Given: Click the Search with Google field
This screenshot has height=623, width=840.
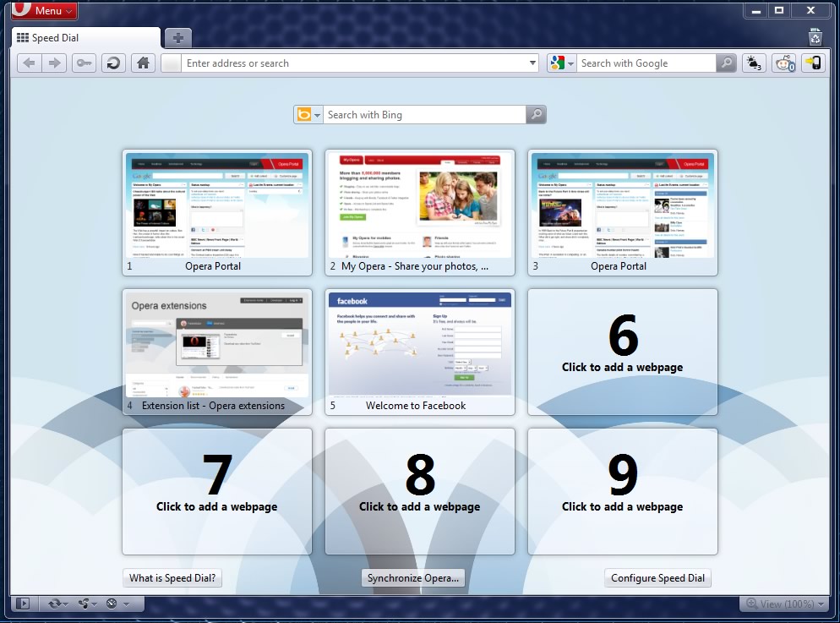Looking at the screenshot, I should pyautogui.click(x=646, y=63).
